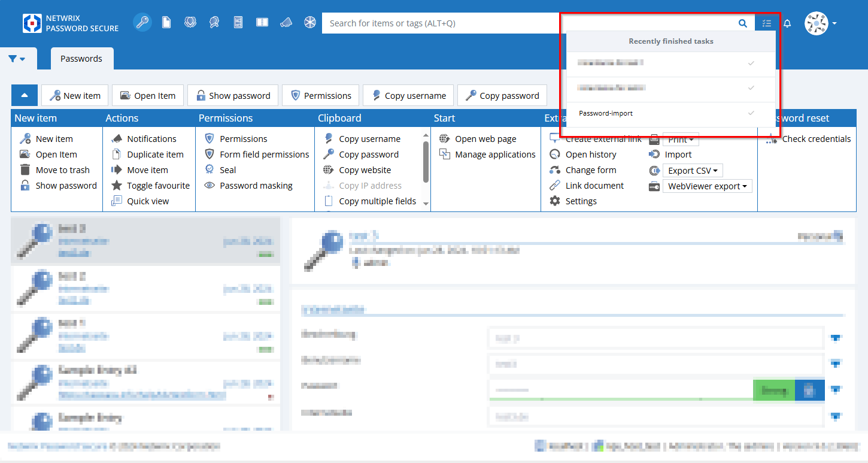Click the Recently finished tasks heading
868x463 pixels.
pyautogui.click(x=671, y=41)
